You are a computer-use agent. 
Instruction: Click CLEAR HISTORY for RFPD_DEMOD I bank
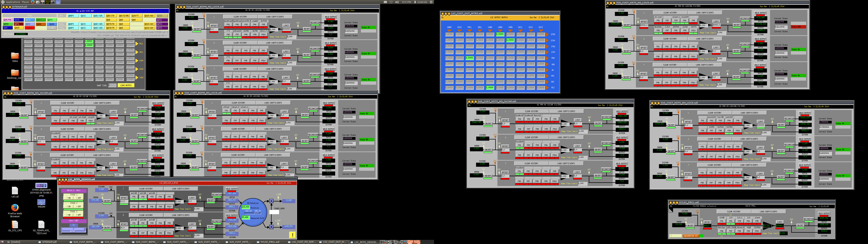coord(146,189)
